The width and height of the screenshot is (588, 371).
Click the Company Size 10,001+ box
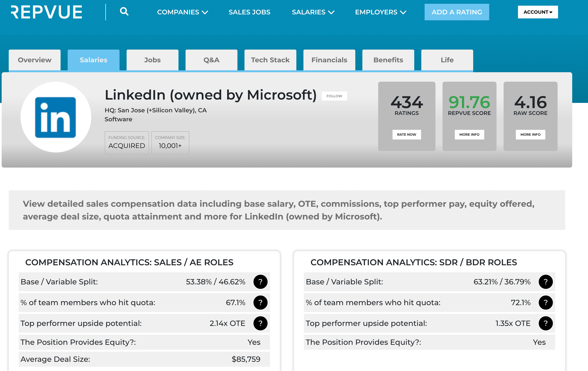coord(170,143)
